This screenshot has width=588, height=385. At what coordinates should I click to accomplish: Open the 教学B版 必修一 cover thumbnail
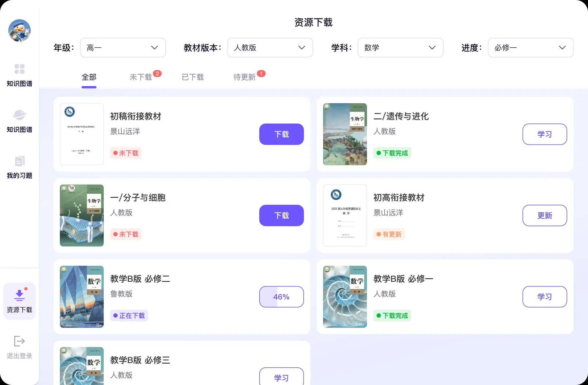[345, 297]
